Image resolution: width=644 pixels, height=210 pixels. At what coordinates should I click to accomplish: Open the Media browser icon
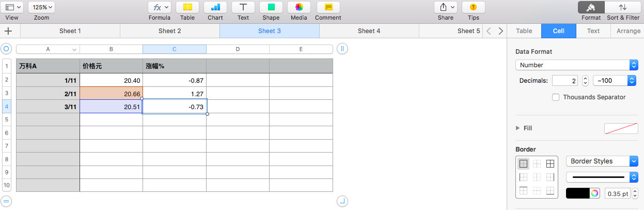tap(299, 7)
